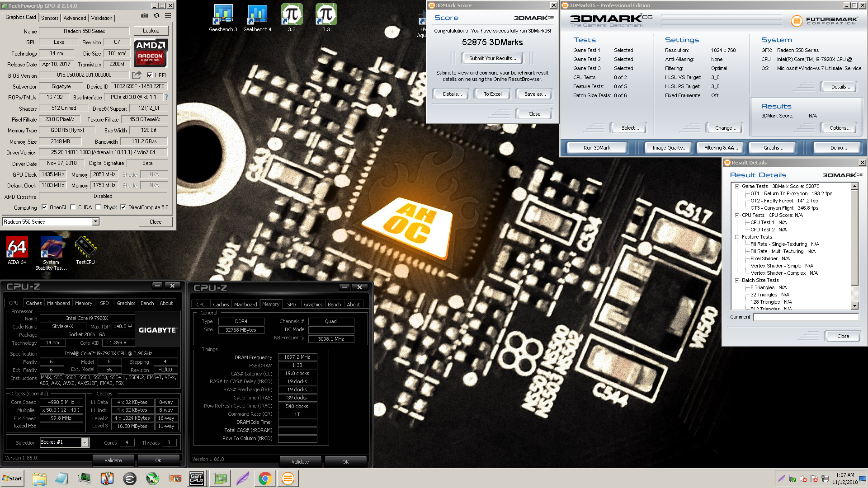Switch to the GPU-Z green card taskbar button
Image resolution: width=868 pixels, height=488 pixels.
point(220,479)
